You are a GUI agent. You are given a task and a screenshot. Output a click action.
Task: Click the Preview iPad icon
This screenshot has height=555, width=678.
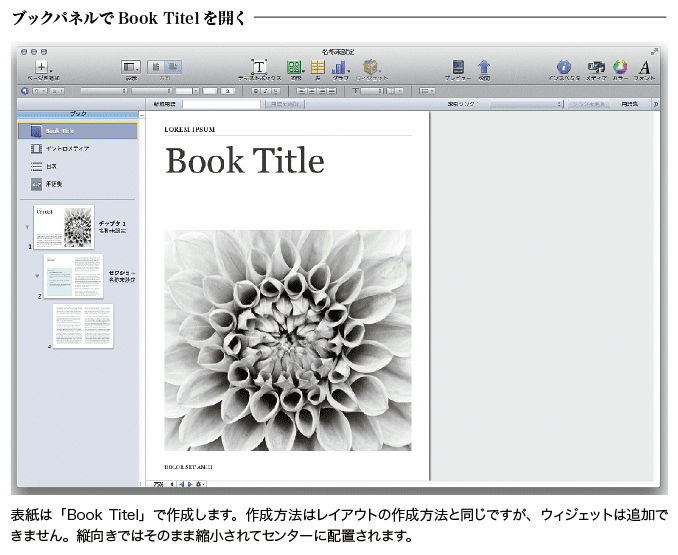pos(458,67)
